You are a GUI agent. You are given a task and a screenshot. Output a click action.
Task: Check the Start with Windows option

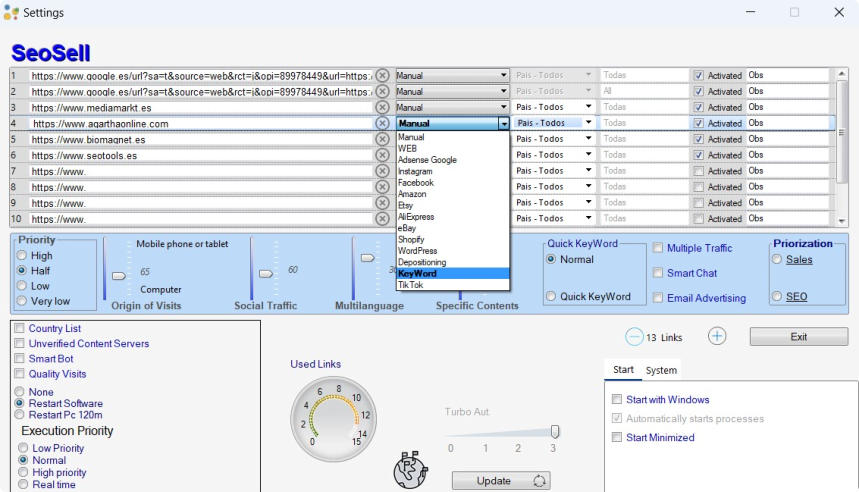click(x=617, y=400)
